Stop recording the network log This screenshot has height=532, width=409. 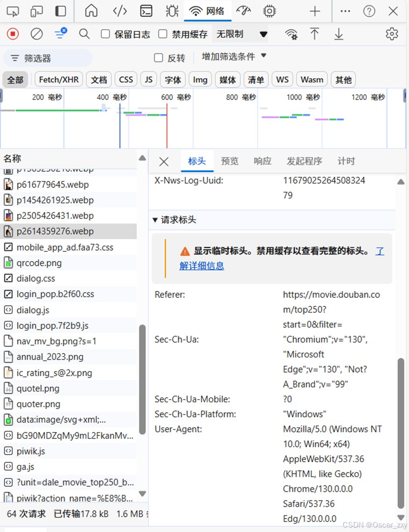pos(12,34)
